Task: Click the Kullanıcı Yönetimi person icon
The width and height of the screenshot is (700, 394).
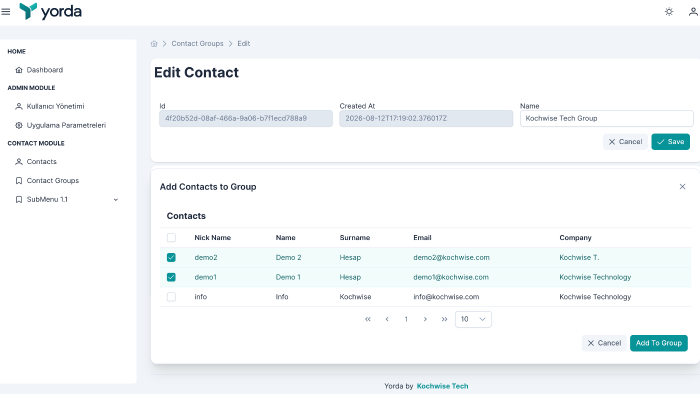Action: (x=19, y=107)
